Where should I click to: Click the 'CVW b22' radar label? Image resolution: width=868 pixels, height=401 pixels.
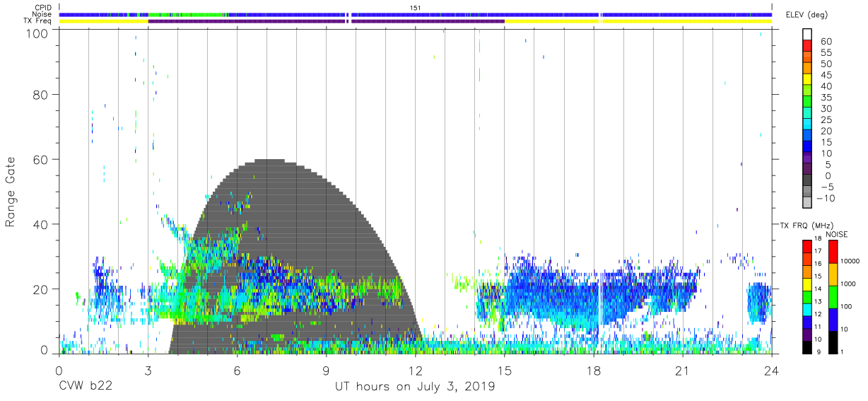(85, 387)
